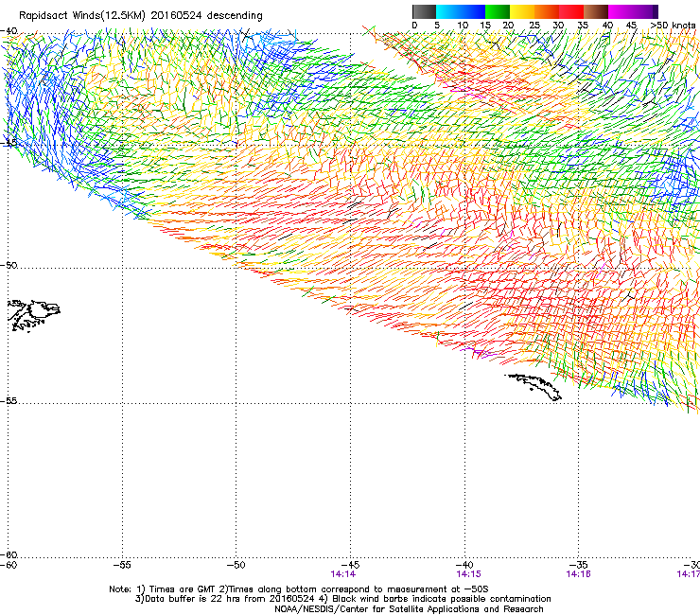The width and height of the screenshot is (700, 615).
Task: Click the '45' legend scale label
Action: [631, 26]
